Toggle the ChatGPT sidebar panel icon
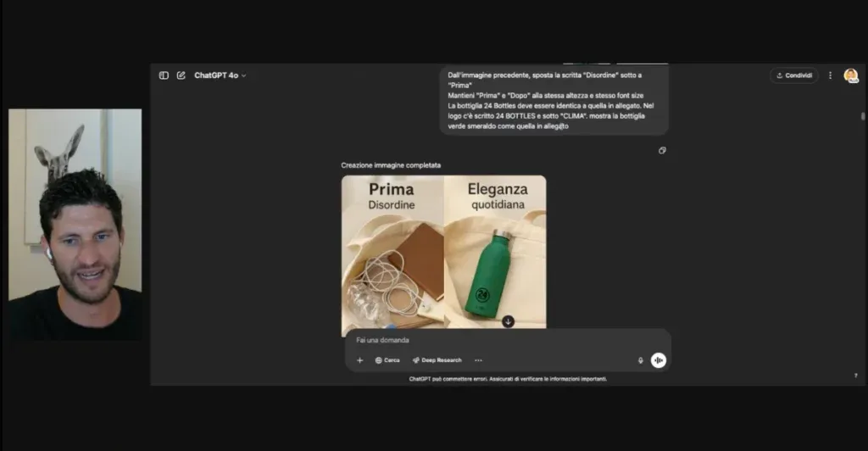The width and height of the screenshot is (868, 451). point(164,75)
